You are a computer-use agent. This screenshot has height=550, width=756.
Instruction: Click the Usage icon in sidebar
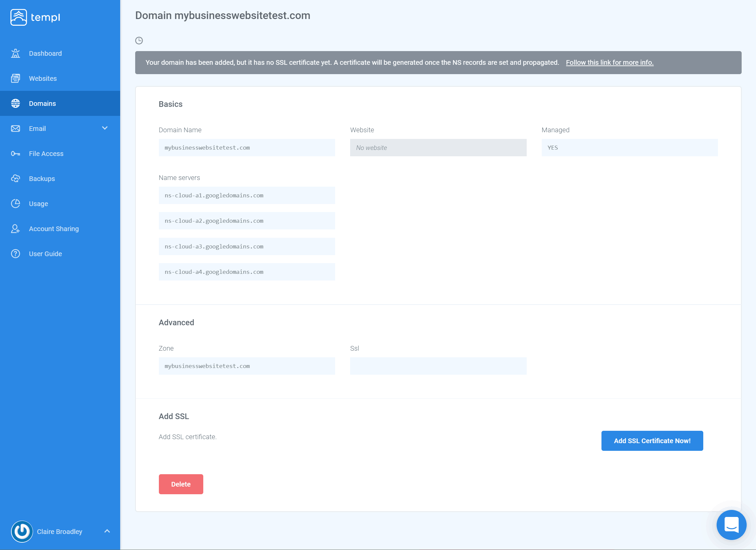tap(16, 203)
